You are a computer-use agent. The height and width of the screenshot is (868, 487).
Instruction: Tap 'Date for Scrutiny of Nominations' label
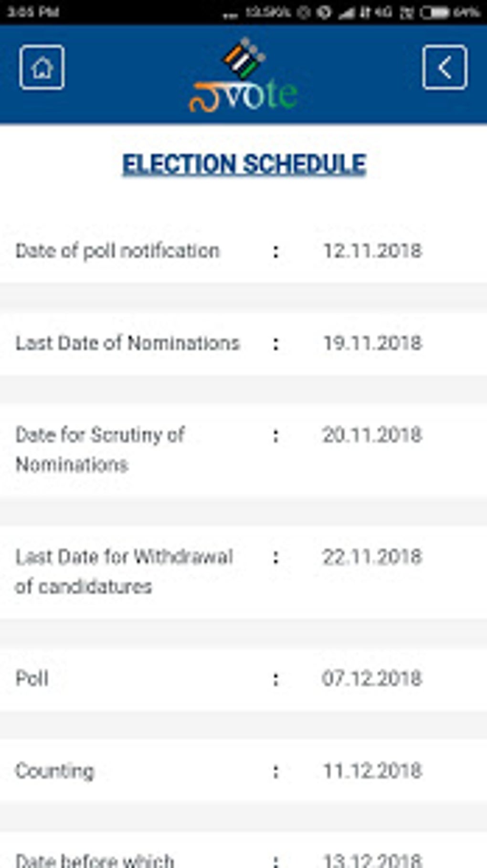(x=100, y=449)
